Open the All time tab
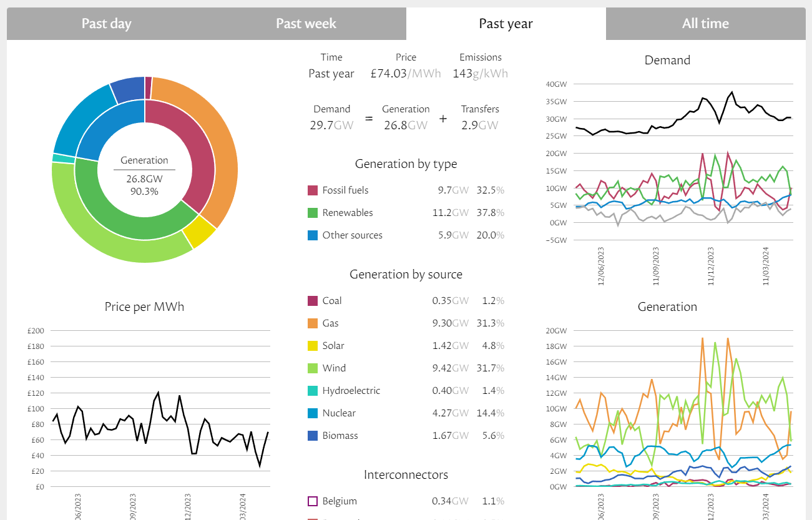 [705, 24]
